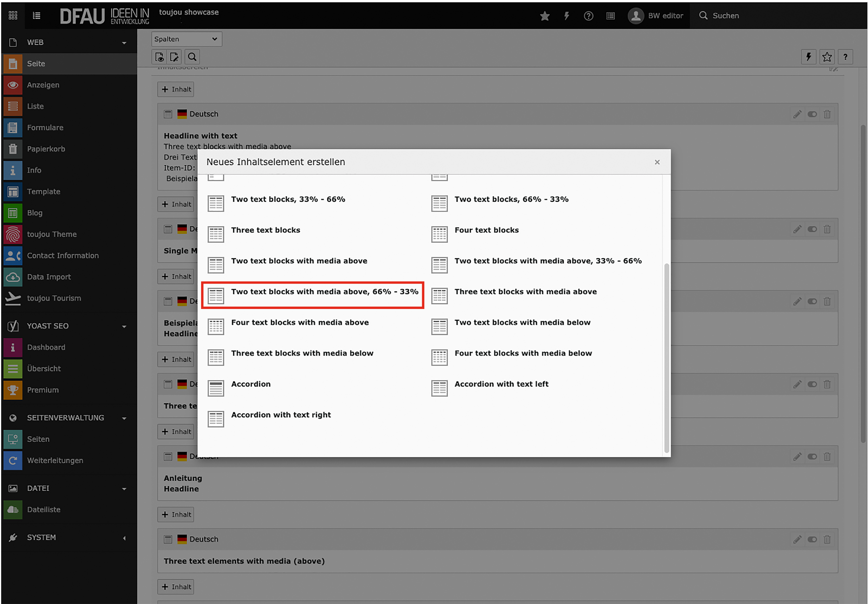The width and height of the screenshot is (868, 604).
Task: Open the help question mark icon in top bar
Action: [x=588, y=16]
